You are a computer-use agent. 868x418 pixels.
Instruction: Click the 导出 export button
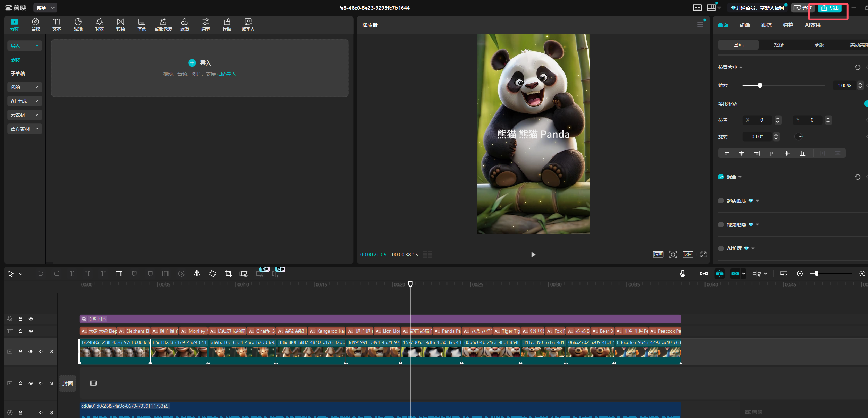(x=830, y=8)
